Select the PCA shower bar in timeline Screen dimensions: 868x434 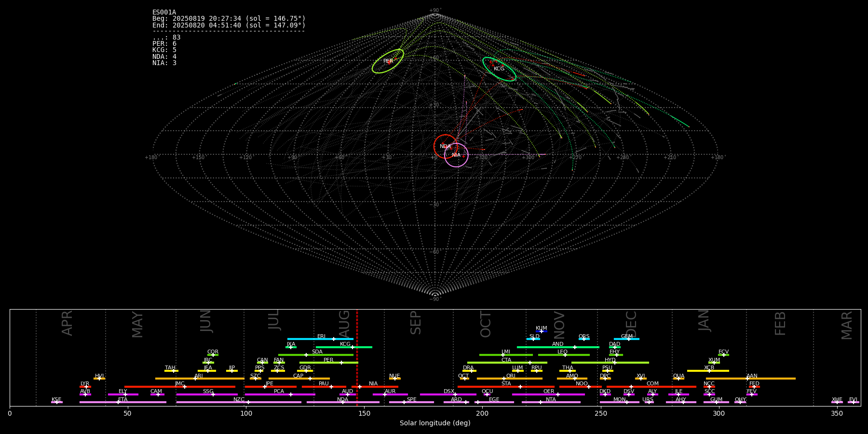pyautogui.click(x=280, y=394)
